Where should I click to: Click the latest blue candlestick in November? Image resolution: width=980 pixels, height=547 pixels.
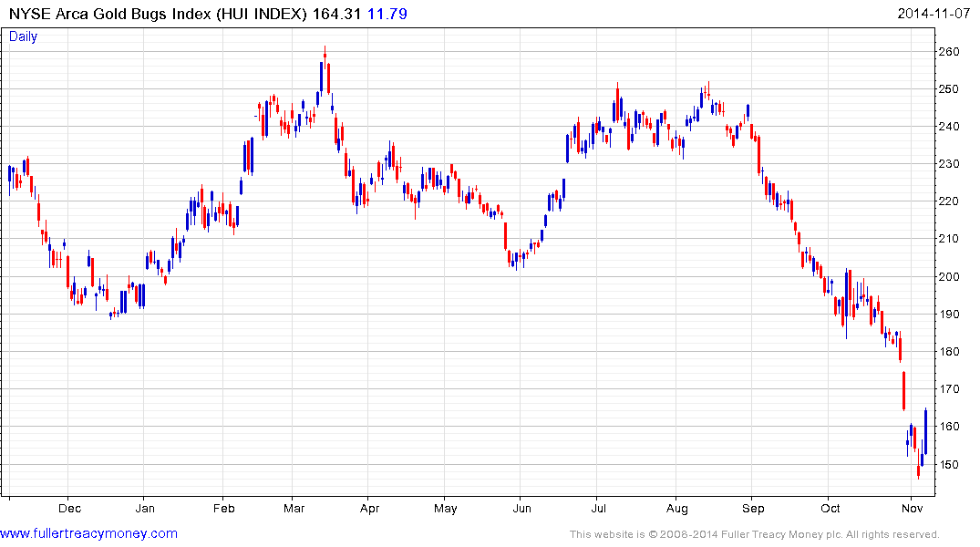point(925,431)
